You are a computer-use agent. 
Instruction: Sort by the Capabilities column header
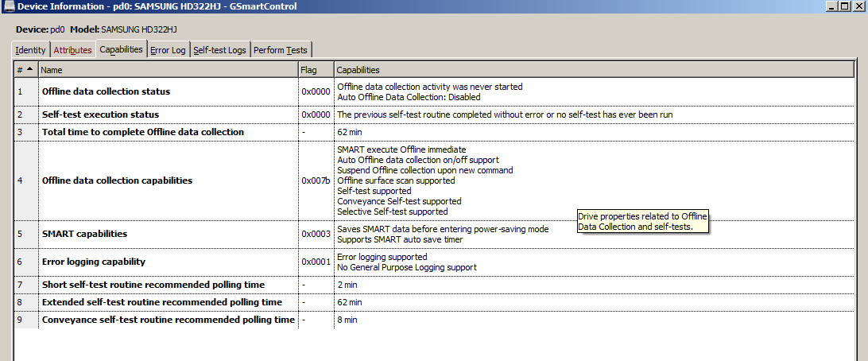click(594, 70)
